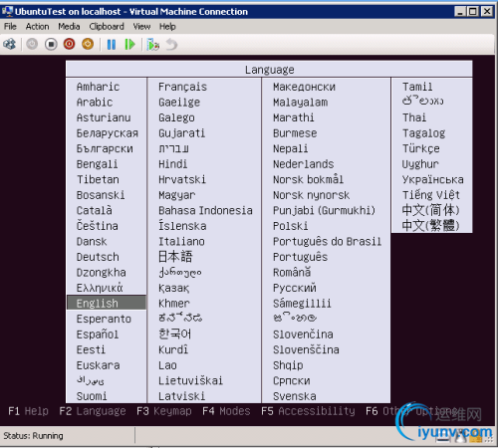Click the Snapshot/Checkpoint icon

pyautogui.click(x=153, y=44)
